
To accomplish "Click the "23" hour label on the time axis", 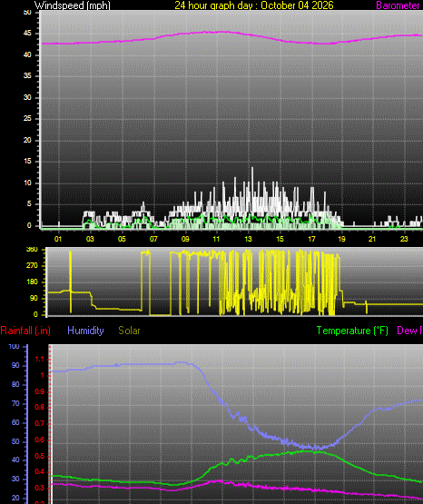I will [x=404, y=239].
